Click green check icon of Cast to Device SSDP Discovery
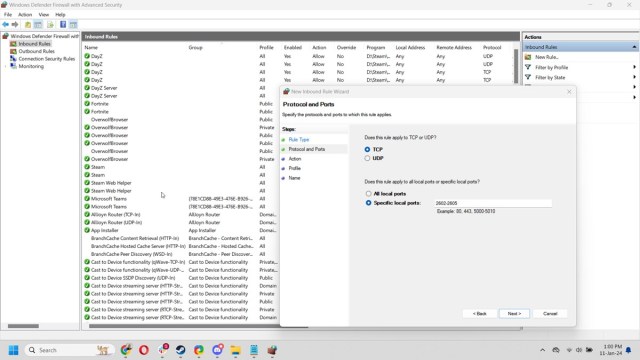The height and width of the screenshot is (360, 640). pos(87,278)
